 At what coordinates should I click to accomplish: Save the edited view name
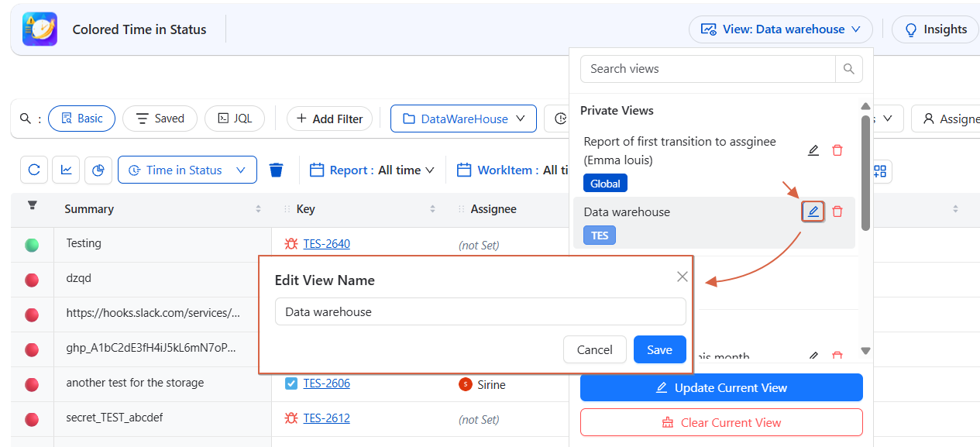coord(659,349)
